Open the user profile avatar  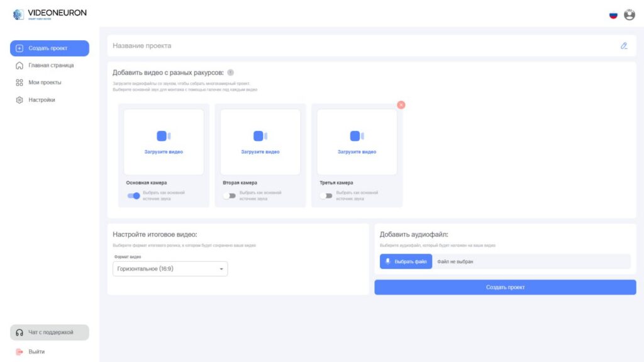[629, 15]
